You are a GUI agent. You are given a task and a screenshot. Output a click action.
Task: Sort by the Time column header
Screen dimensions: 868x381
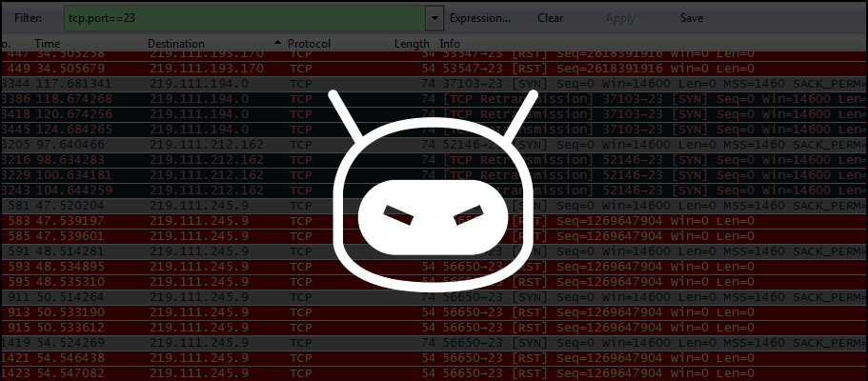(47, 43)
